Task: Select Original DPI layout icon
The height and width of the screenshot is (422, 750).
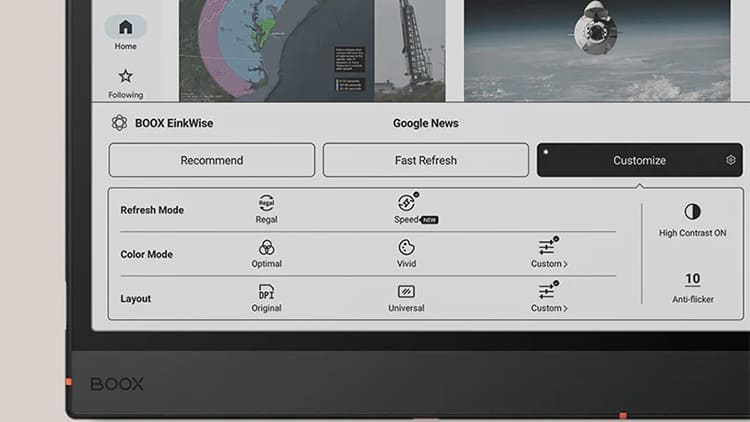Action: (x=266, y=292)
